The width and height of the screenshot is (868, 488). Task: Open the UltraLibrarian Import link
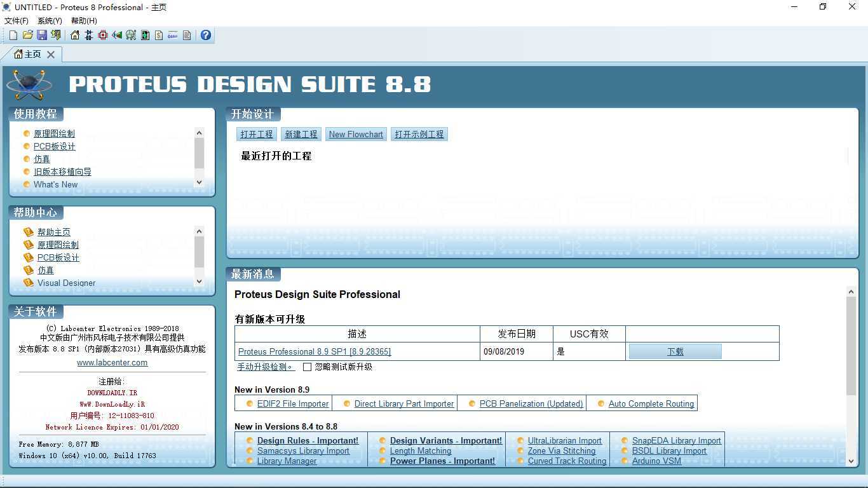pyautogui.click(x=565, y=440)
